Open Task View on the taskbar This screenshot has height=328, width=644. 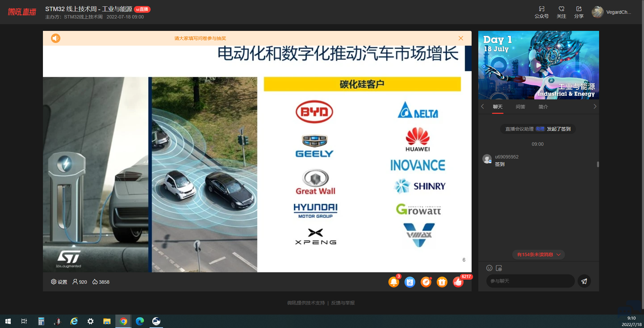[24, 321]
